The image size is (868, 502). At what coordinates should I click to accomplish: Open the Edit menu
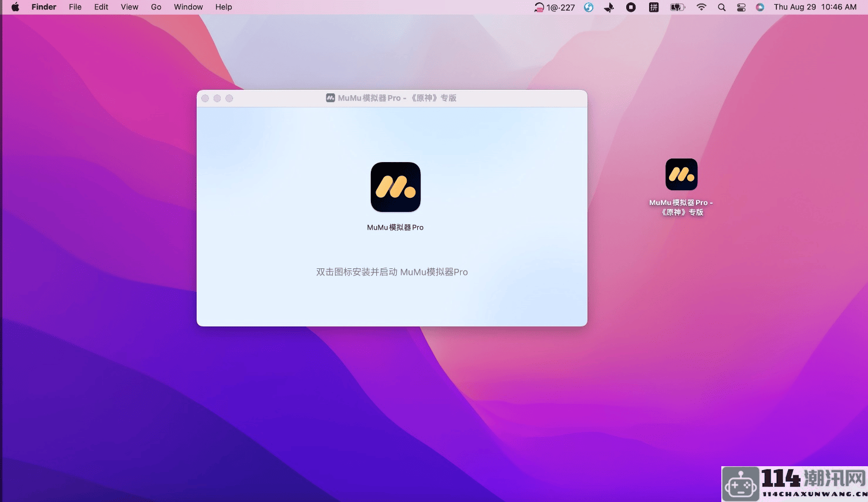point(102,7)
